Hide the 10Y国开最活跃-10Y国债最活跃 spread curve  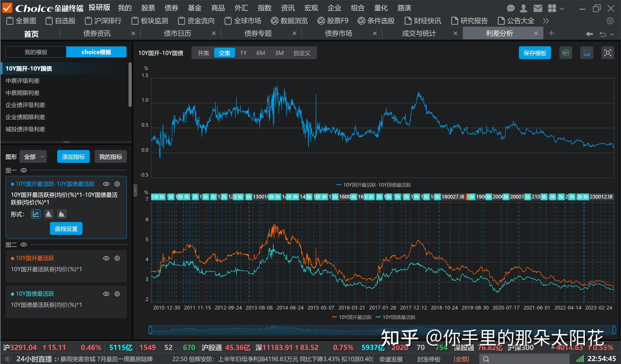106,184
